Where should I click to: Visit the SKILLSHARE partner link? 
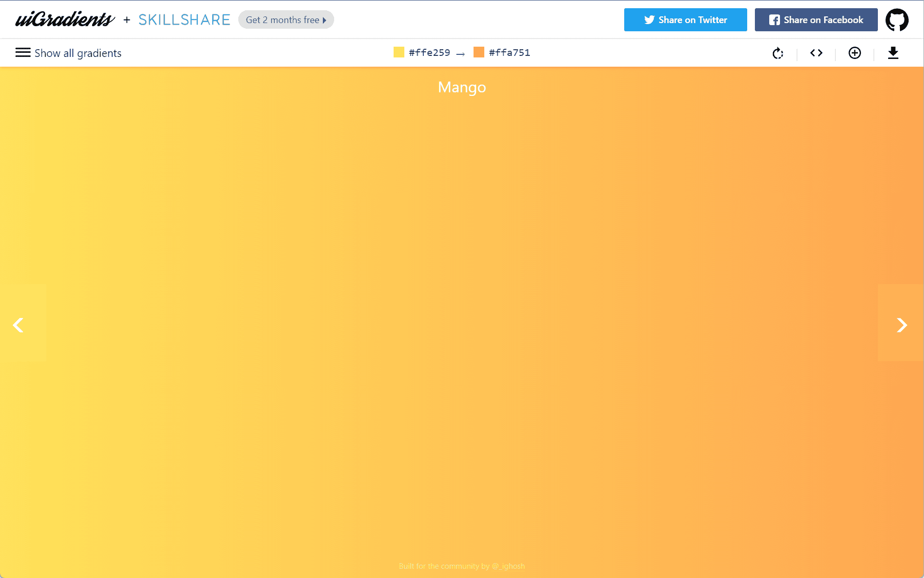click(184, 19)
